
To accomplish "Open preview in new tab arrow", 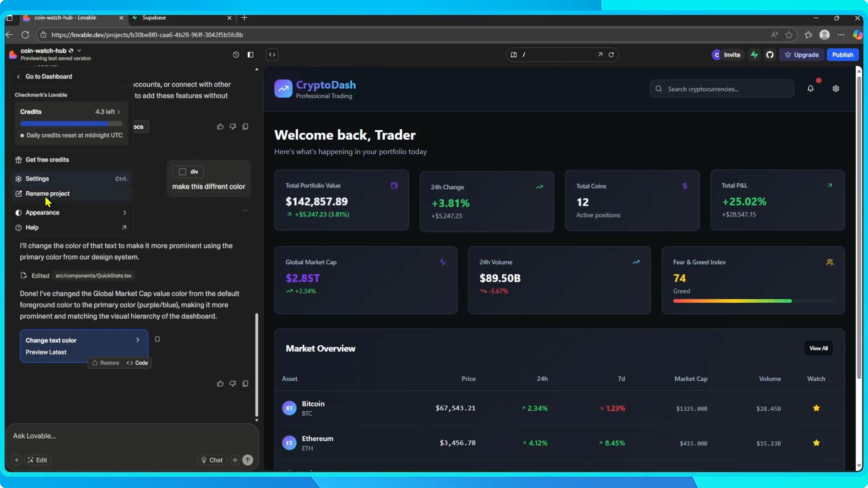I will [600, 54].
